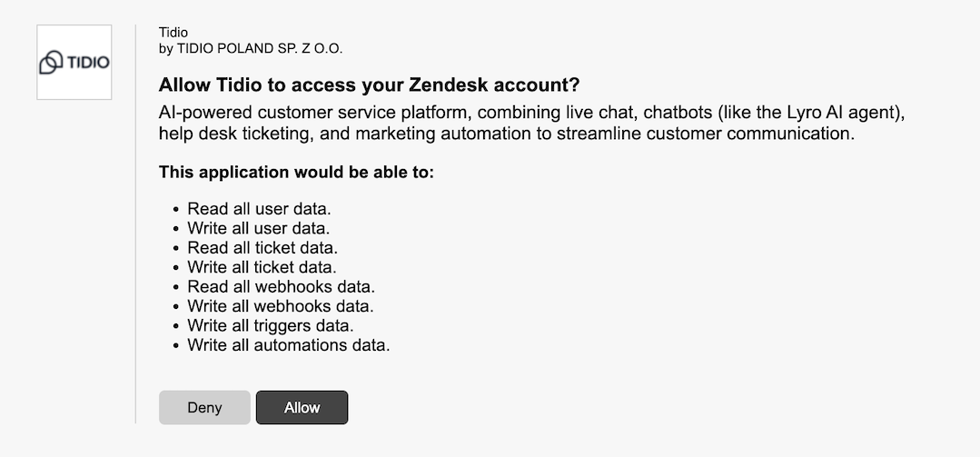Click the "Write all triggers data" permission
Image resolution: width=980 pixels, height=457 pixels.
point(271,325)
